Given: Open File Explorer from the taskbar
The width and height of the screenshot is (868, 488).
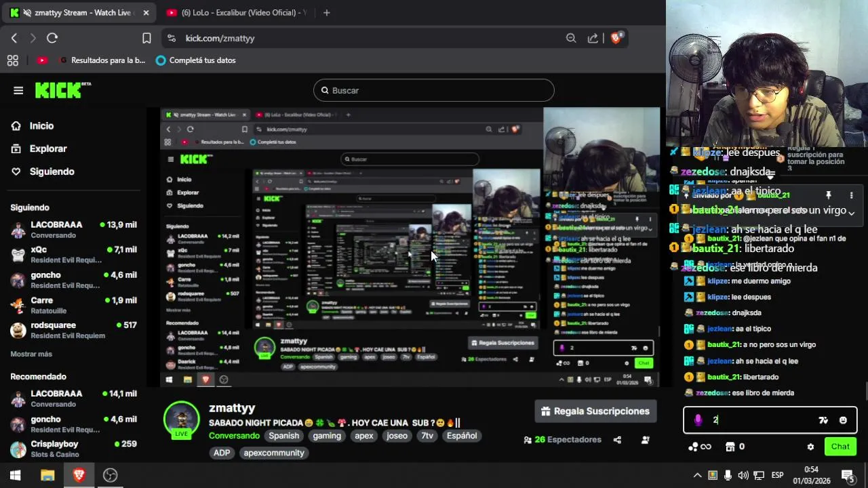Looking at the screenshot, I should tap(47, 475).
